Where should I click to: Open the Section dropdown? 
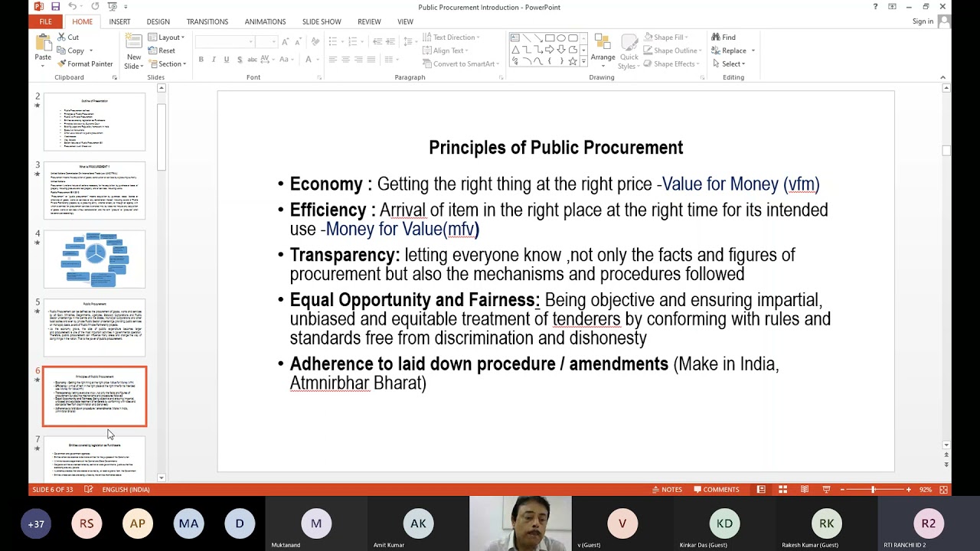168,64
